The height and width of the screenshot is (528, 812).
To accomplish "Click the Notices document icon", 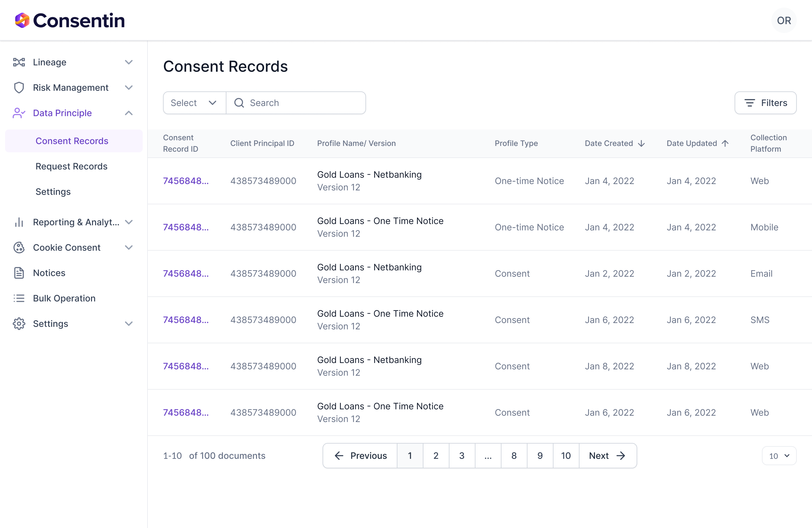I will [x=19, y=273].
